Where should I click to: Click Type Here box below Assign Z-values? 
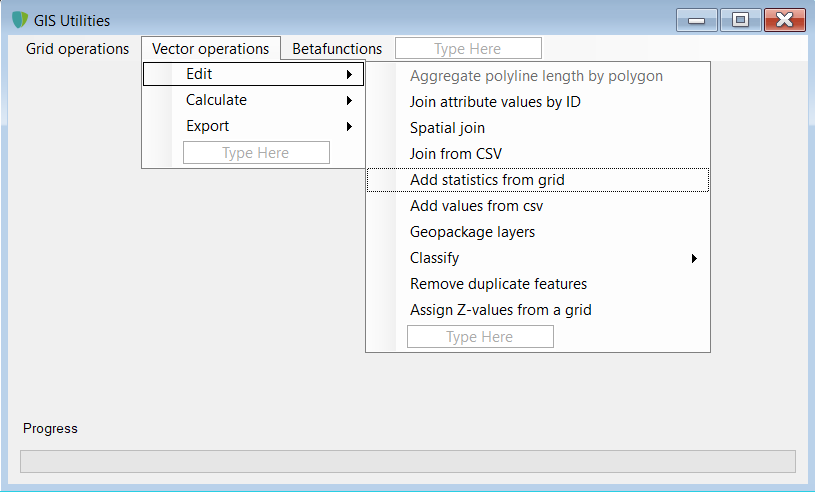tap(480, 337)
